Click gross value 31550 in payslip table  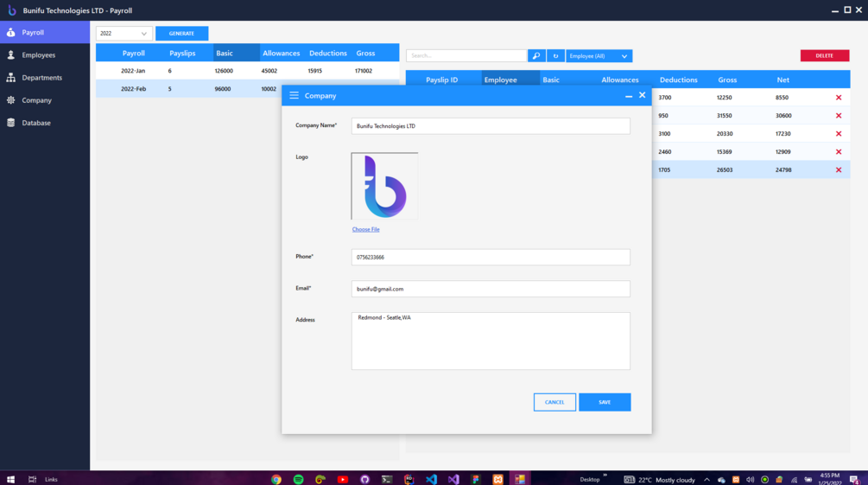pos(724,116)
